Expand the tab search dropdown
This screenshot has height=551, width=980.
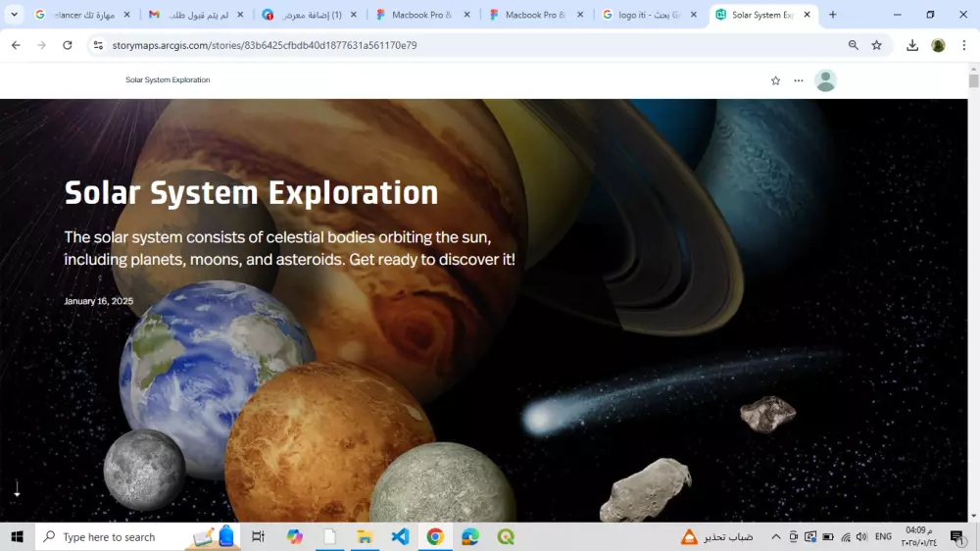[x=14, y=15]
